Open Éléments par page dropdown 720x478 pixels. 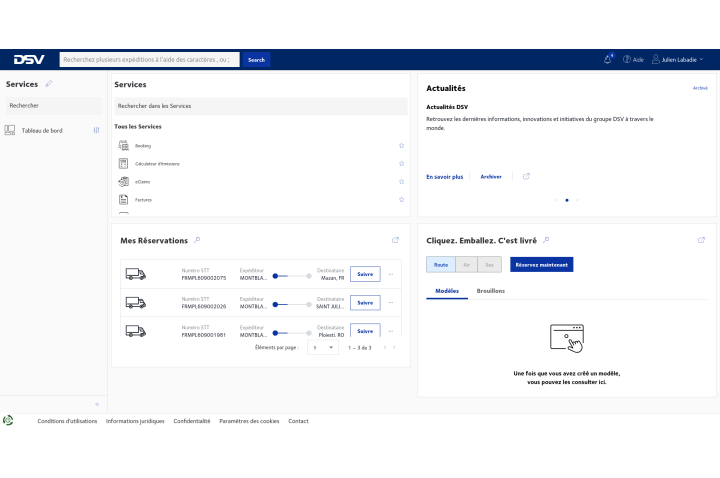tap(323, 348)
